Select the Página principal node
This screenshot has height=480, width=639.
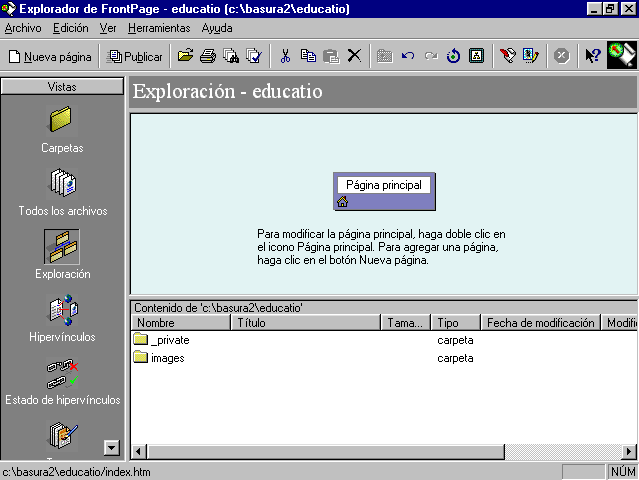click(x=384, y=191)
